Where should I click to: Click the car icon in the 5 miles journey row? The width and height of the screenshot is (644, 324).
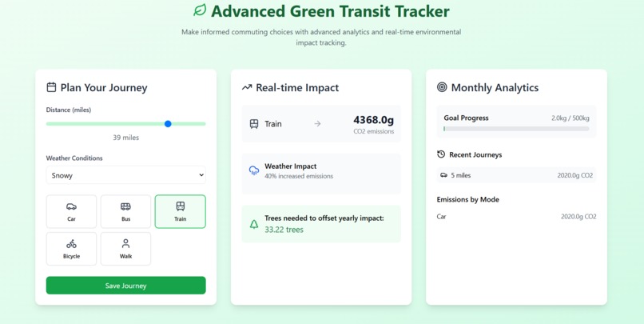[x=443, y=175]
